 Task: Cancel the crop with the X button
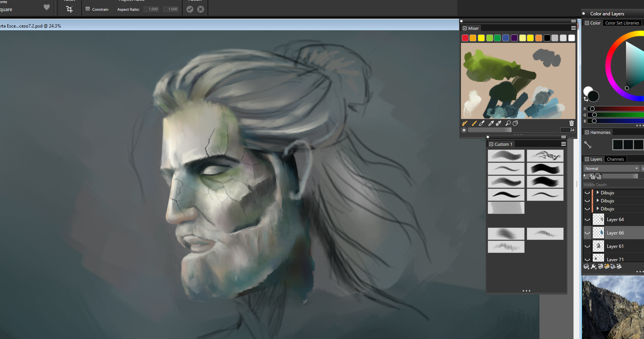coord(200,9)
